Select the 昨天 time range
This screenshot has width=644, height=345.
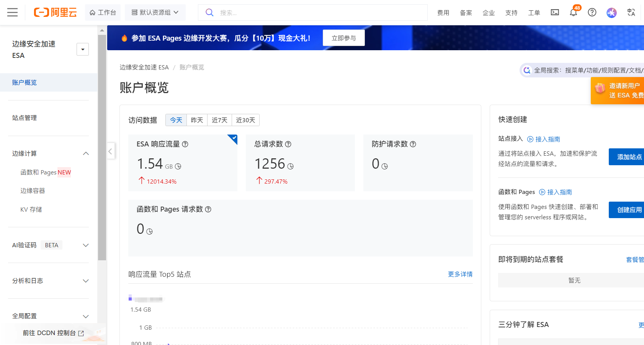coord(197,120)
